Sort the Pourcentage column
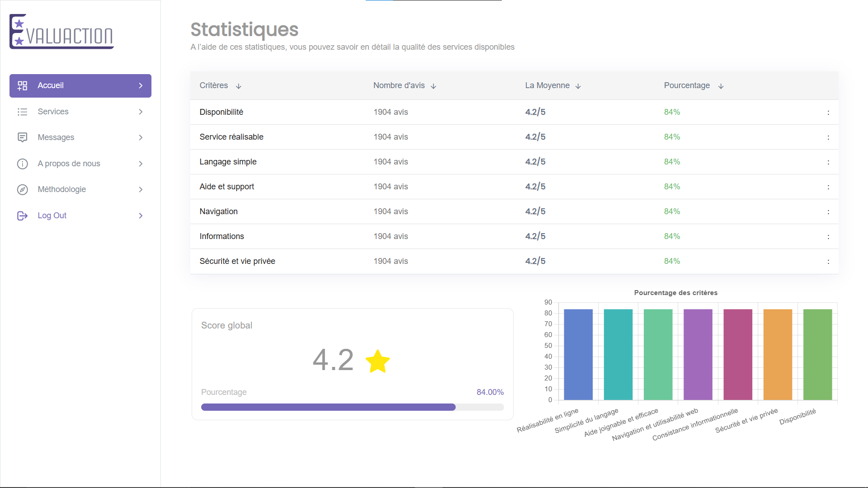 (721, 86)
